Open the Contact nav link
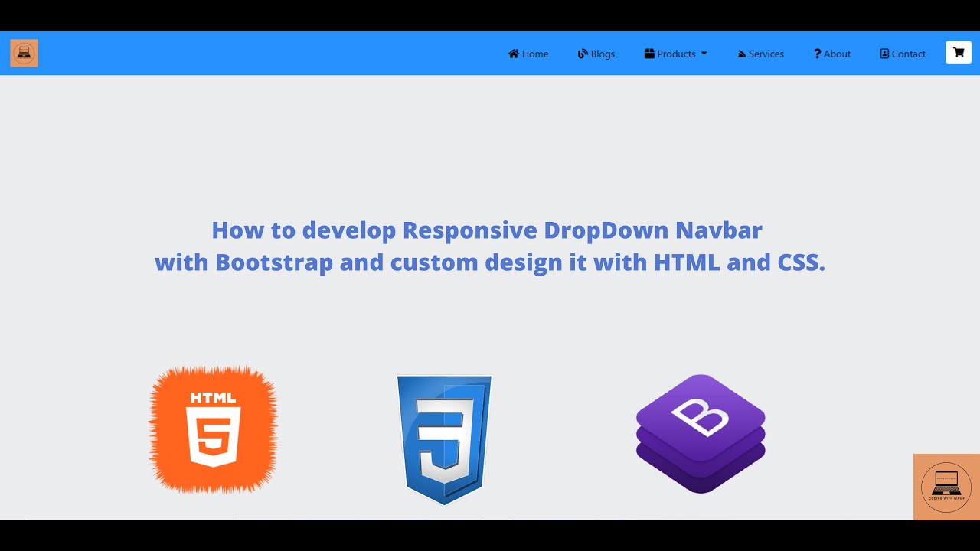Screen dimensions: 980x551 click(903, 54)
